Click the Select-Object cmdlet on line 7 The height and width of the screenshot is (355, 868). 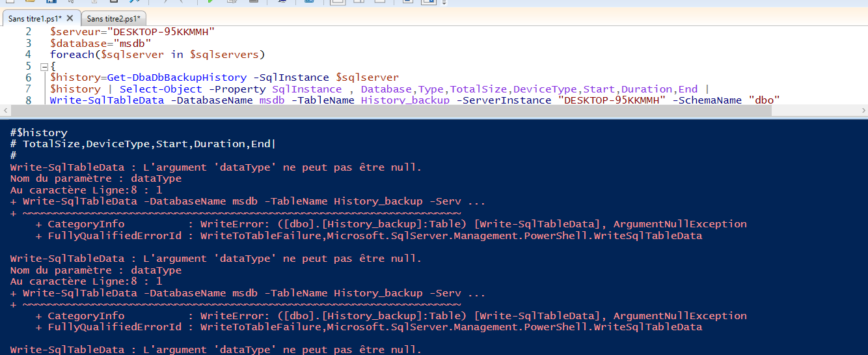[161, 89]
